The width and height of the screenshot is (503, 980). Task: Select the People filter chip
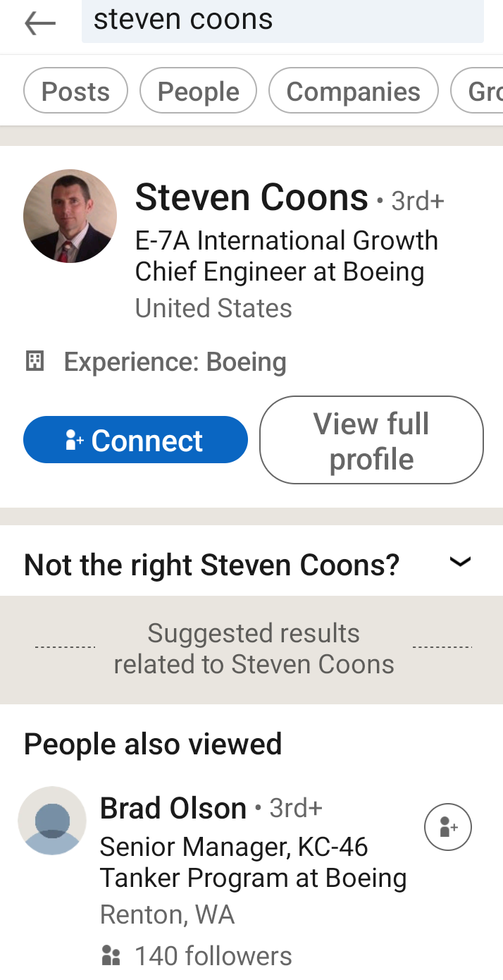[198, 91]
